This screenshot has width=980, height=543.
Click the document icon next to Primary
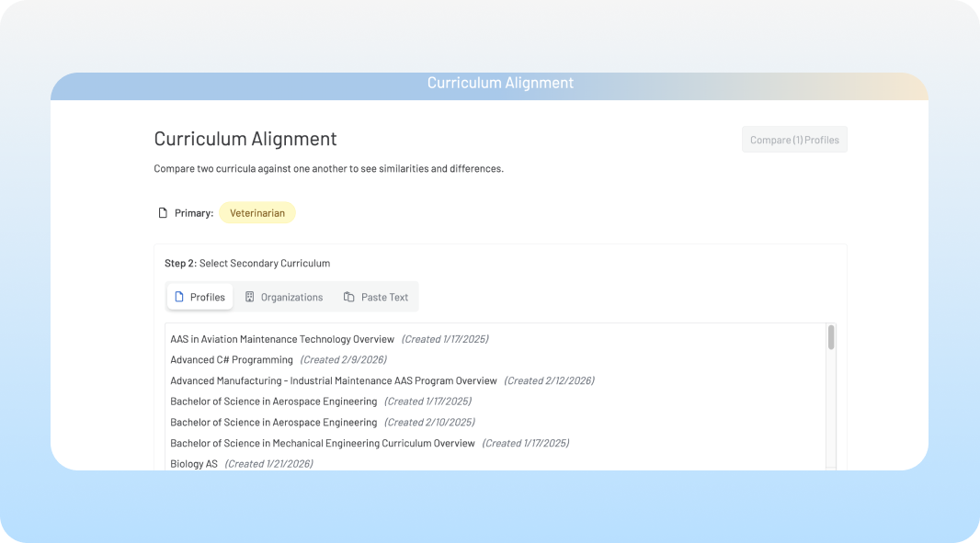click(163, 213)
